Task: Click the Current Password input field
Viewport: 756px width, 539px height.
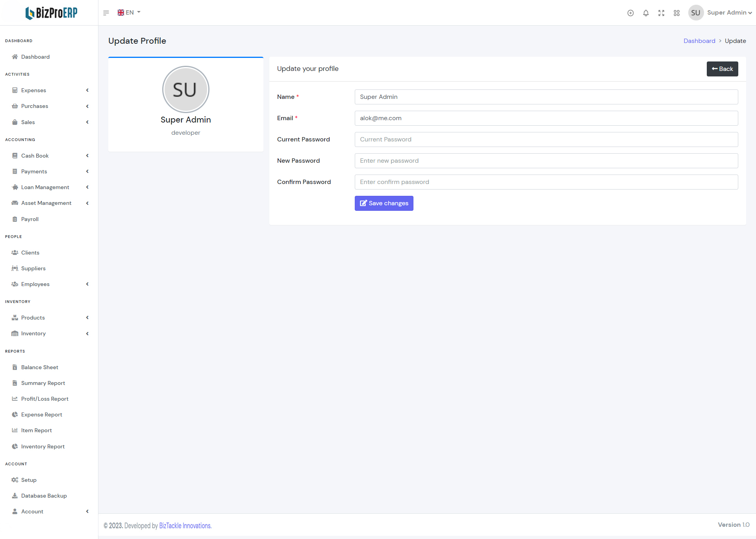Action: (546, 139)
